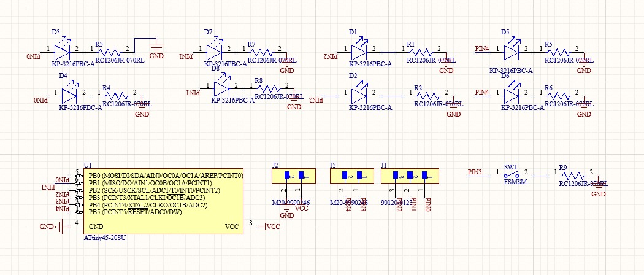
Task: Select the D7 LED symbol
Action: click(x=215, y=51)
